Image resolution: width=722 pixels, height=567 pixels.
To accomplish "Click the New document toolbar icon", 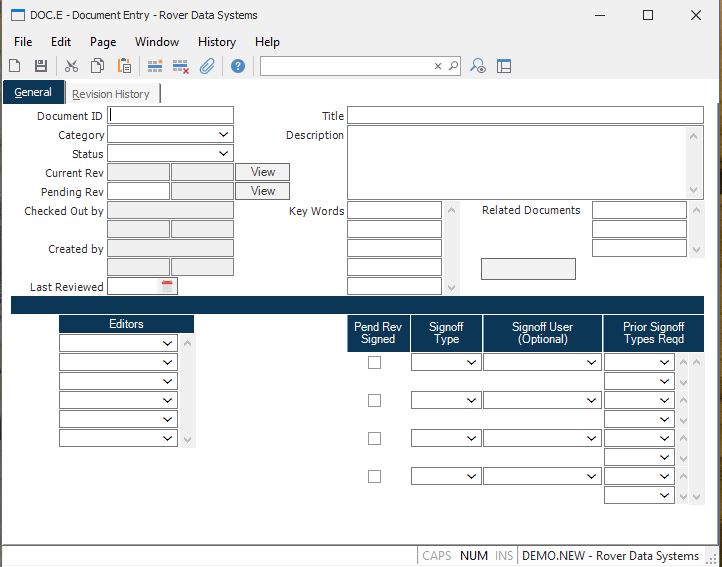I will [x=15, y=66].
